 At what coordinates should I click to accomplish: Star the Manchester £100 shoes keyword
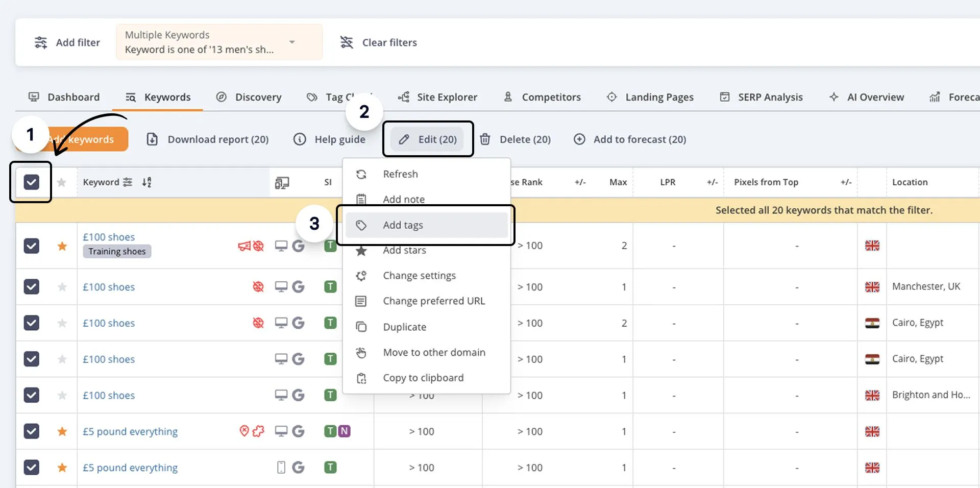[x=62, y=287]
